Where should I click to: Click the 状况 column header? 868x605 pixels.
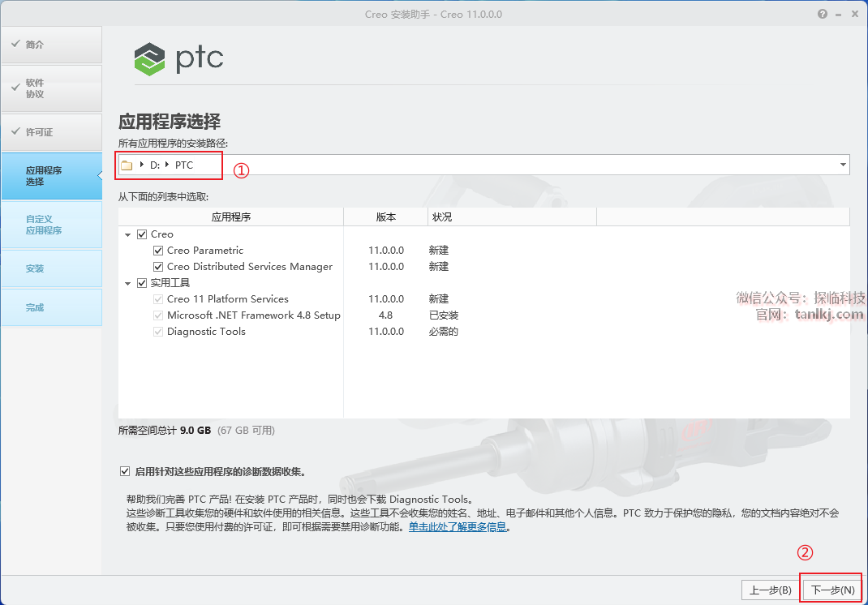point(512,217)
